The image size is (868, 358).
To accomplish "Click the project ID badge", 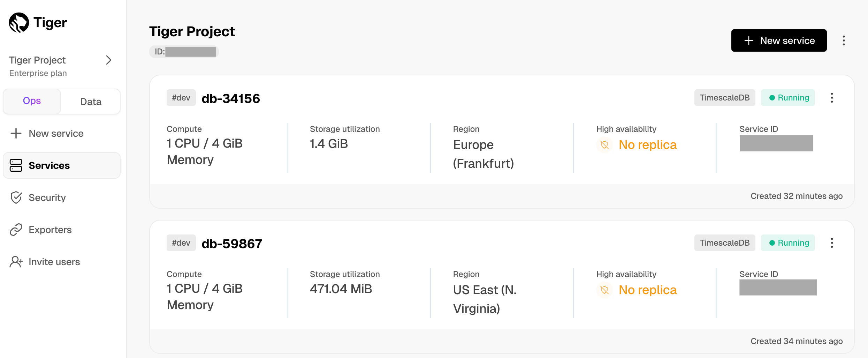I will point(184,52).
